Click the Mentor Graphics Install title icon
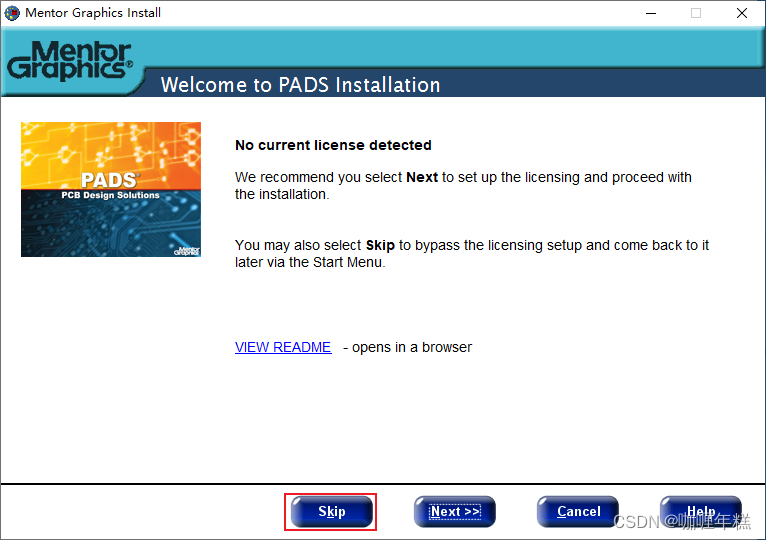 pos(12,13)
